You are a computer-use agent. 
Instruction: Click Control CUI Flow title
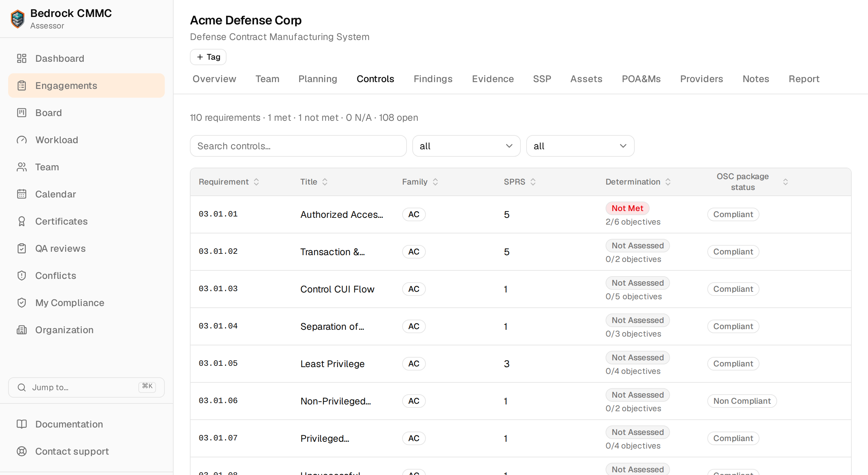click(337, 289)
